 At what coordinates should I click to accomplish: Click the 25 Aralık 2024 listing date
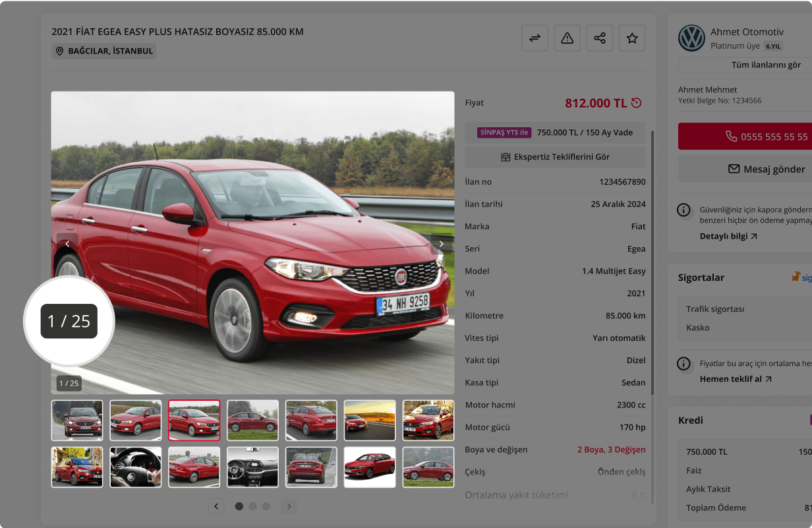pyautogui.click(x=618, y=204)
